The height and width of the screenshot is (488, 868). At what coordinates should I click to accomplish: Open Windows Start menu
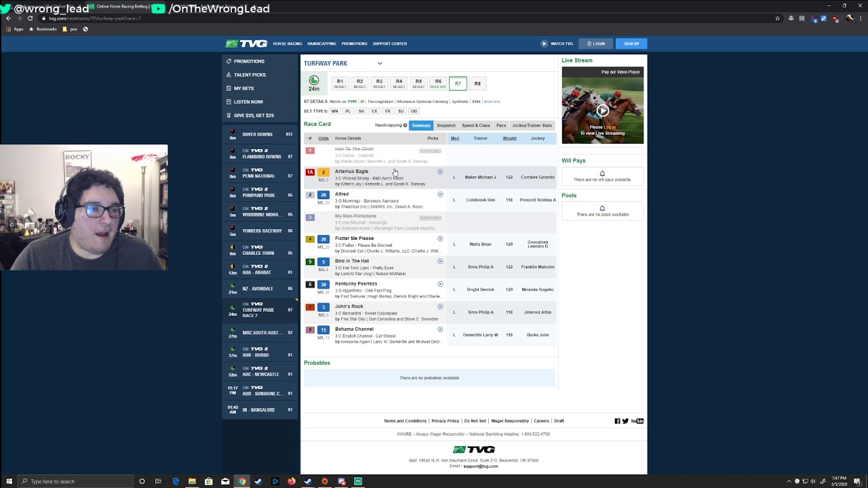(x=9, y=481)
